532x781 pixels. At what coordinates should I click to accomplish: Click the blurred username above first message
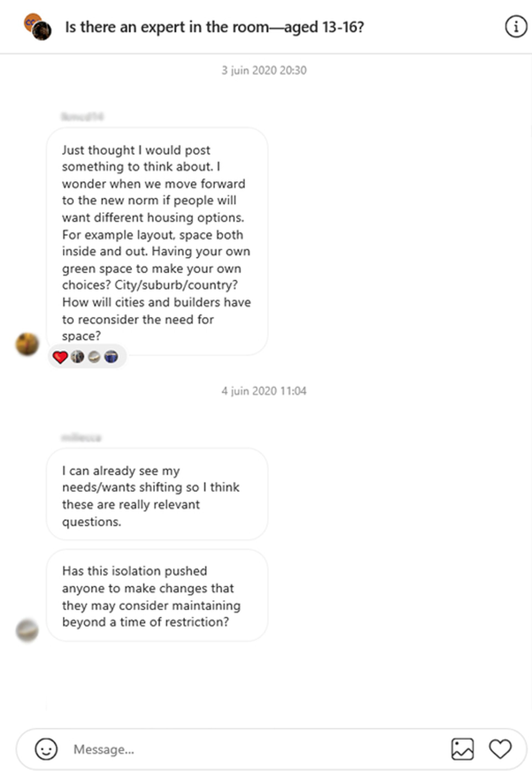[x=82, y=117]
